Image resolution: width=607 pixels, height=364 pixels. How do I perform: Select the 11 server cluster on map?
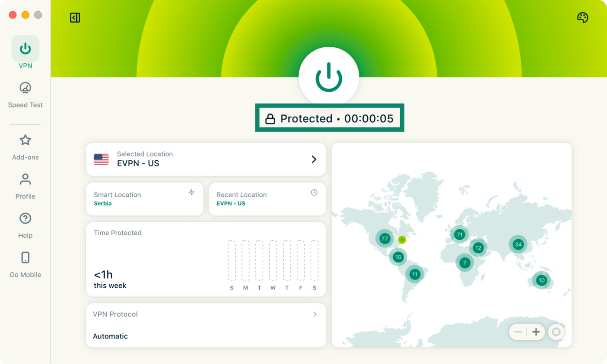point(414,274)
